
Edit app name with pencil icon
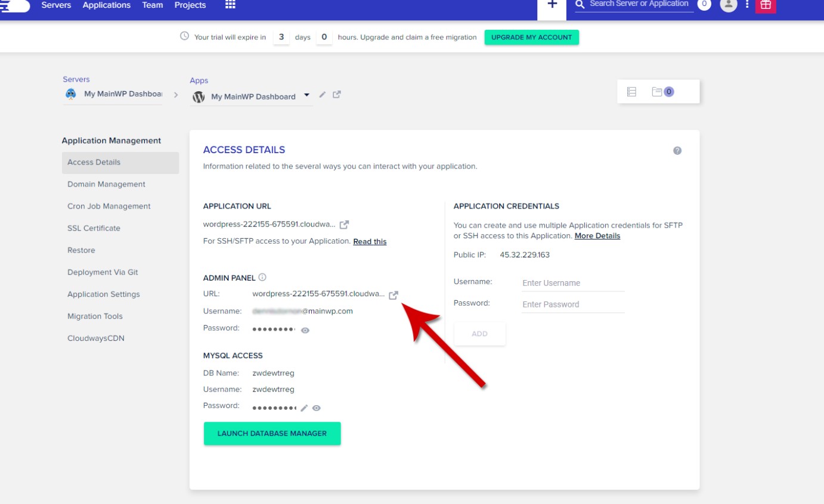pos(323,94)
